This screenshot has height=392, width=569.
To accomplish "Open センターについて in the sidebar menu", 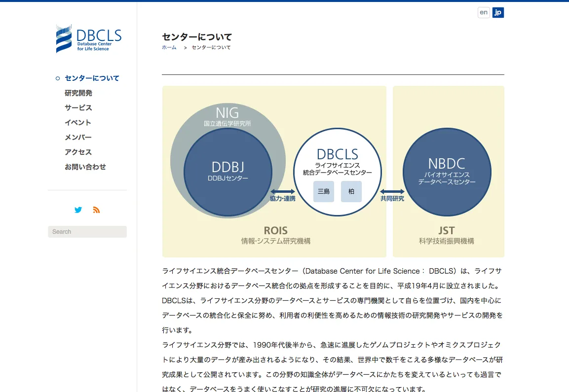I will point(92,78).
